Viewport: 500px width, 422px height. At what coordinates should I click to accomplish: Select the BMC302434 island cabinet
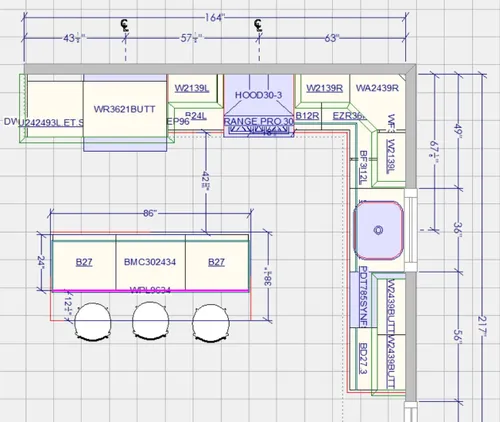[x=150, y=262]
